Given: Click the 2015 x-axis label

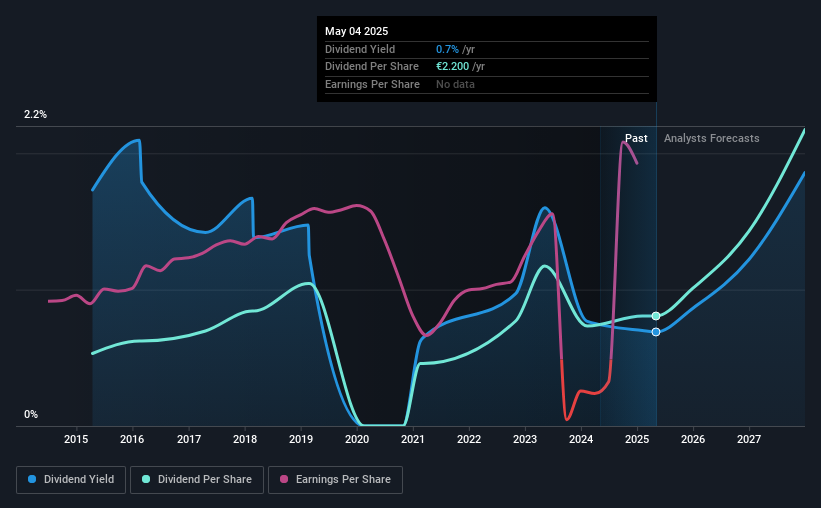Looking at the screenshot, I should click(x=76, y=439).
